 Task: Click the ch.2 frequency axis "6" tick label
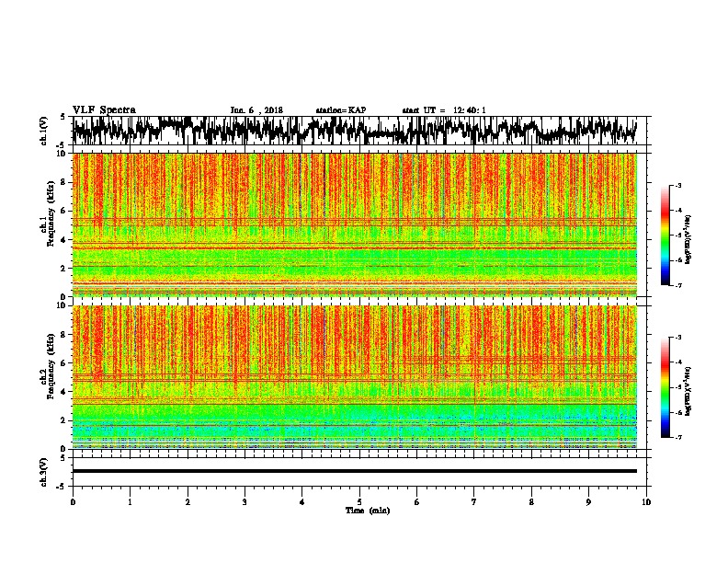pyautogui.click(x=63, y=363)
